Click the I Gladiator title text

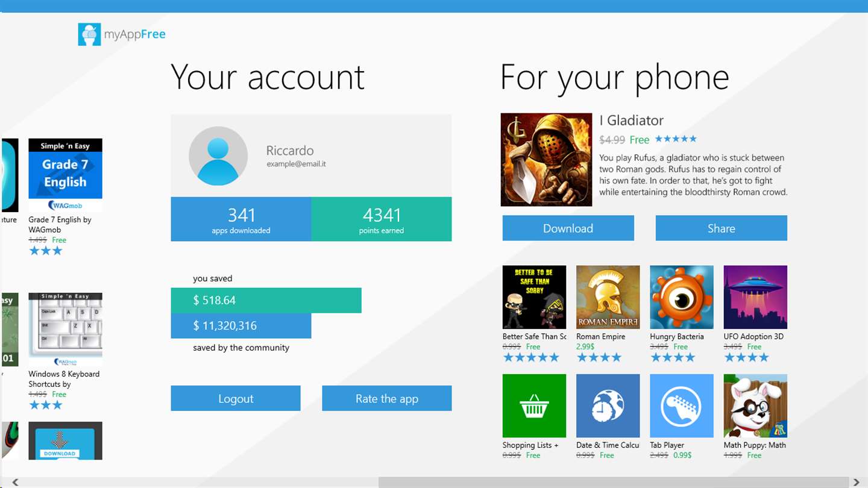pyautogui.click(x=632, y=120)
